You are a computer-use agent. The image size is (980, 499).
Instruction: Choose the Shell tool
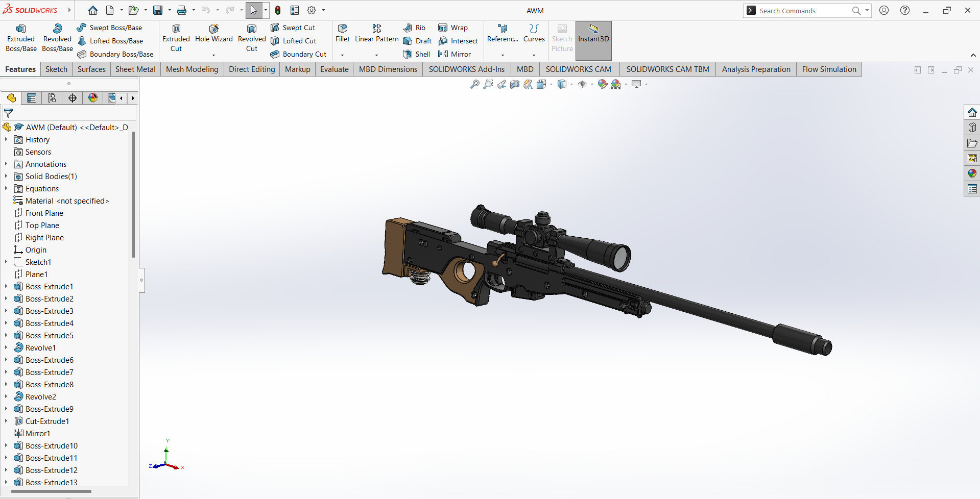click(417, 54)
